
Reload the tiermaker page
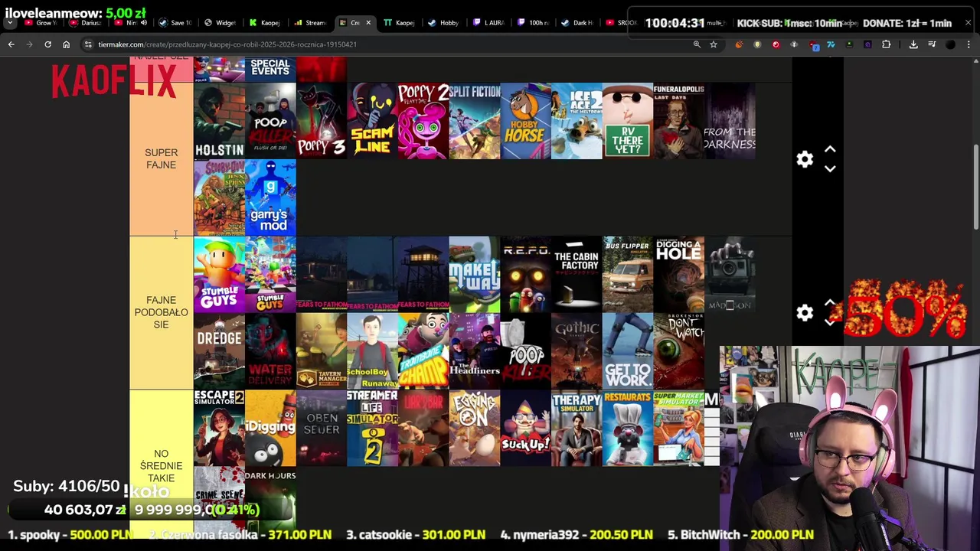(47, 44)
